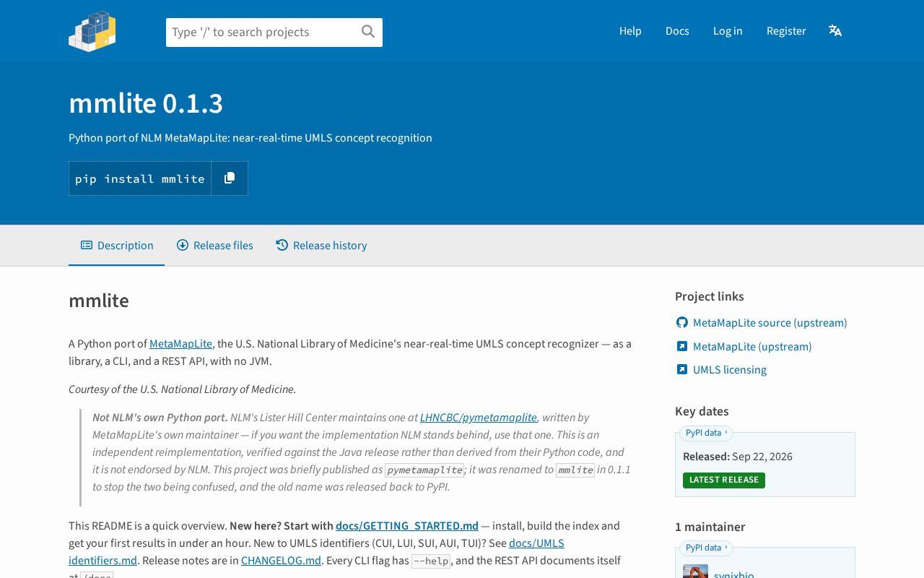The width and height of the screenshot is (924, 578).
Task: Open MetaMapLite (upstream) sidebar link
Action: tap(752, 347)
